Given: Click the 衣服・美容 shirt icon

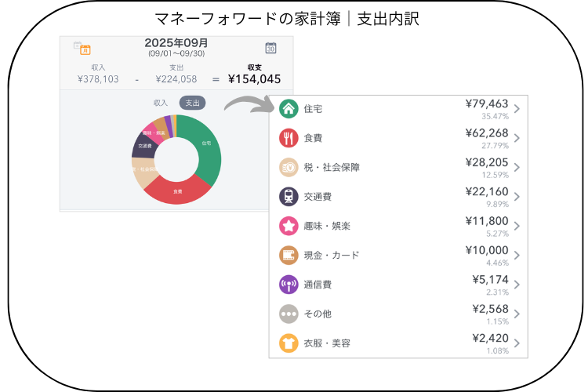Looking at the screenshot, I should click(x=288, y=343).
